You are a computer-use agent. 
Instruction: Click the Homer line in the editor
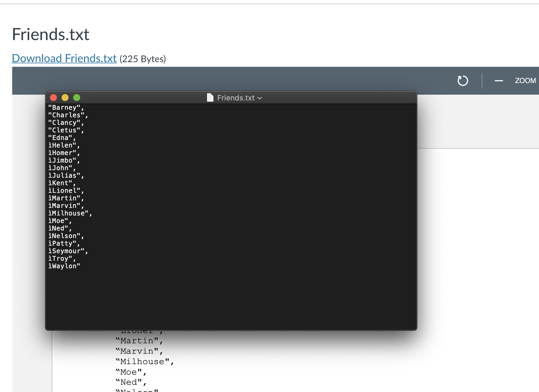64,153
